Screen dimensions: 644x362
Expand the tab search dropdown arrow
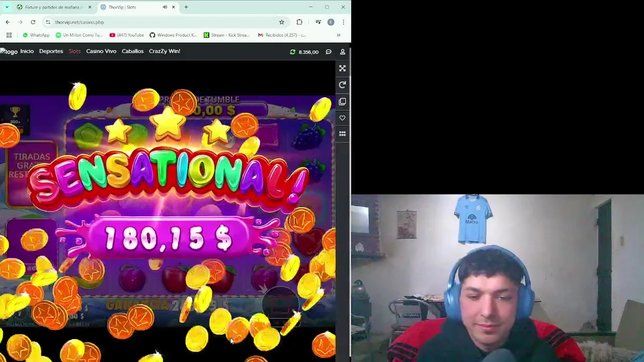pos(7,7)
